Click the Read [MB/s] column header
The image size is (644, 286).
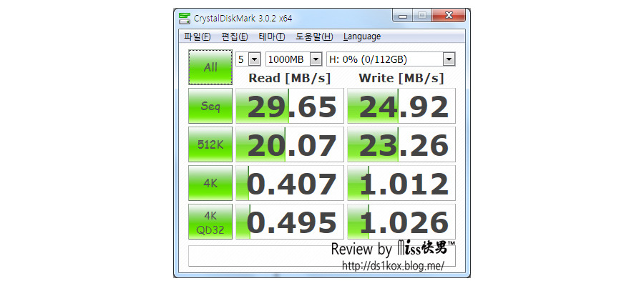click(x=290, y=78)
